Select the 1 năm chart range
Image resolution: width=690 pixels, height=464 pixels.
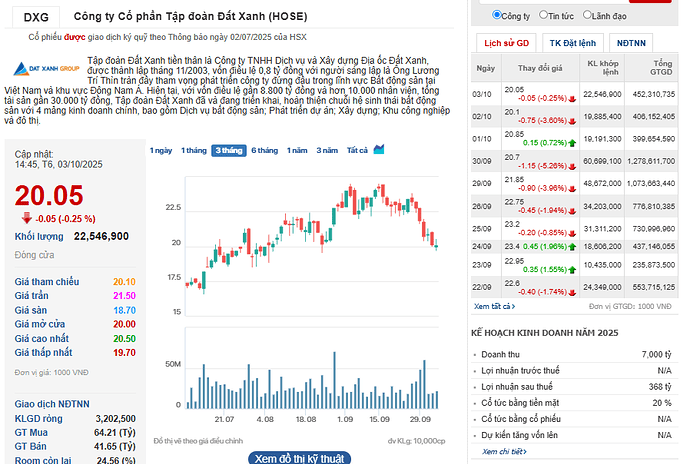pyautogui.click(x=297, y=151)
